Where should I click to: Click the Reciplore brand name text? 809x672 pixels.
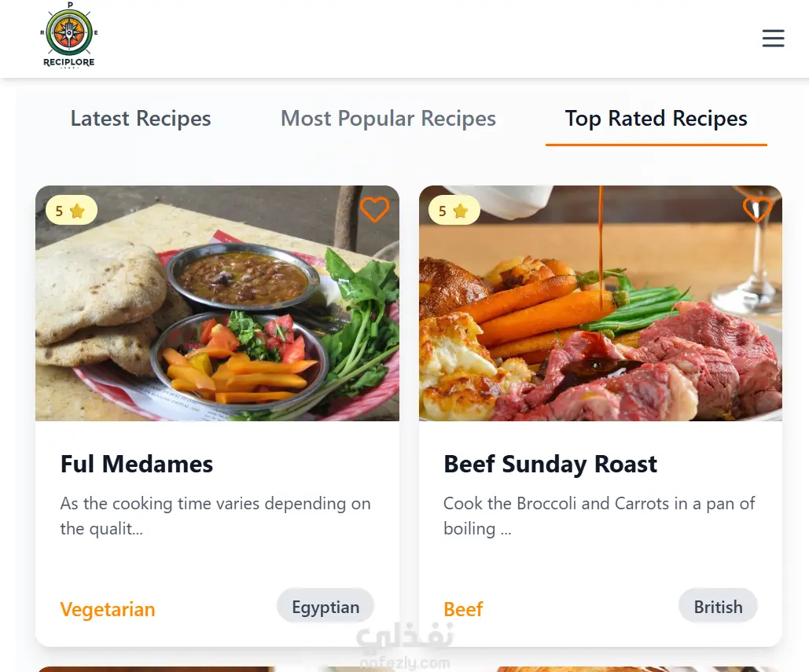pyautogui.click(x=69, y=62)
